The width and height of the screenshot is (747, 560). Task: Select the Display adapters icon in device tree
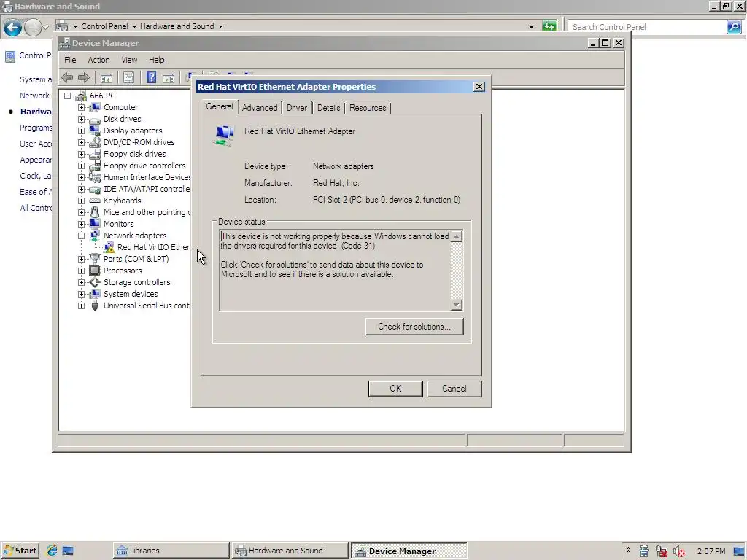tap(95, 131)
